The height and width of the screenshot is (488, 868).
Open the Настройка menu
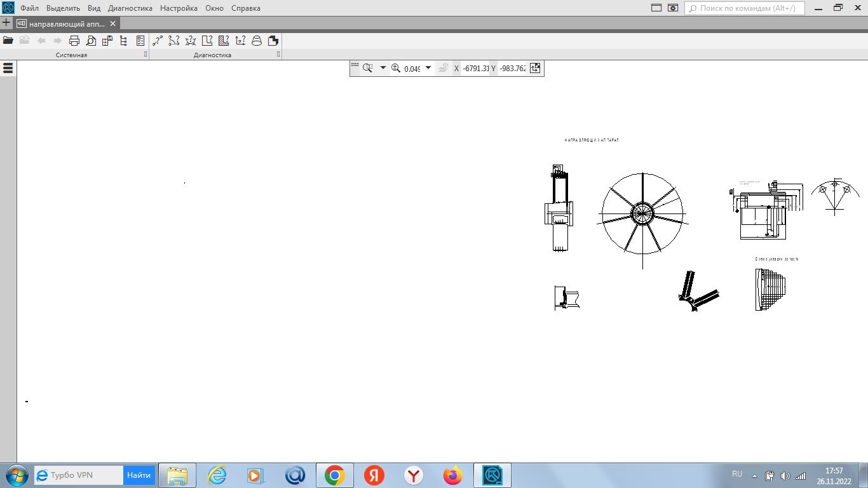[179, 8]
